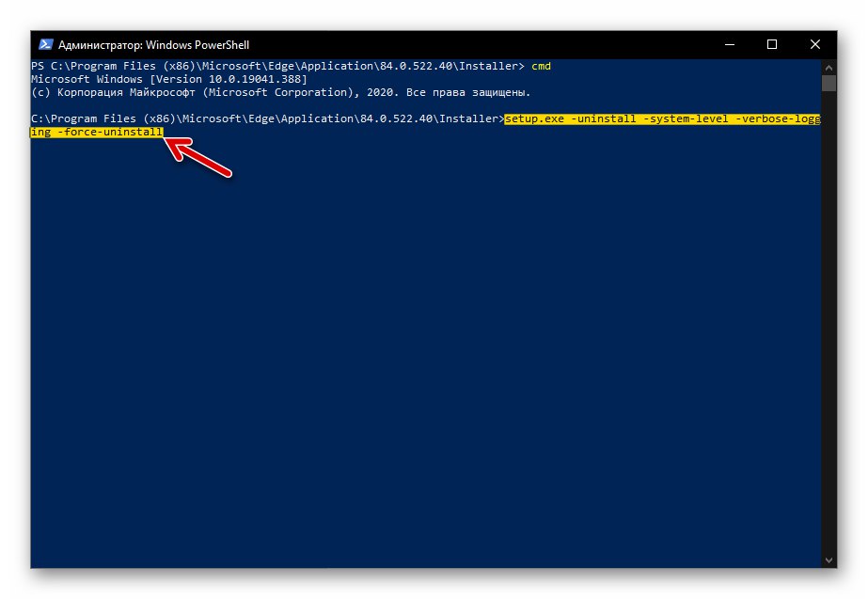Click the yellow "cmd" text on the first line
Viewport: 868px width, 599px height.
[x=567, y=67]
